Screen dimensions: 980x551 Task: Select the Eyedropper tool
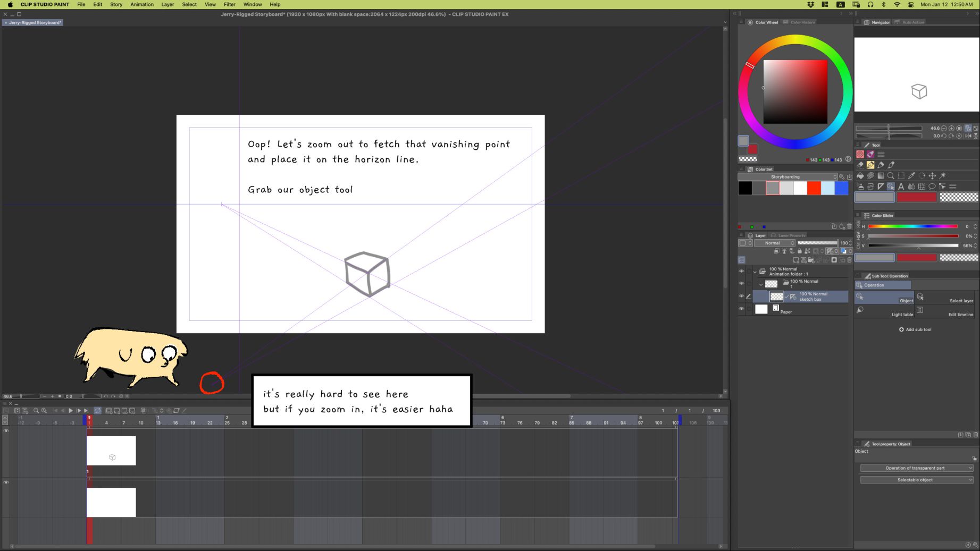[x=911, y=176]
